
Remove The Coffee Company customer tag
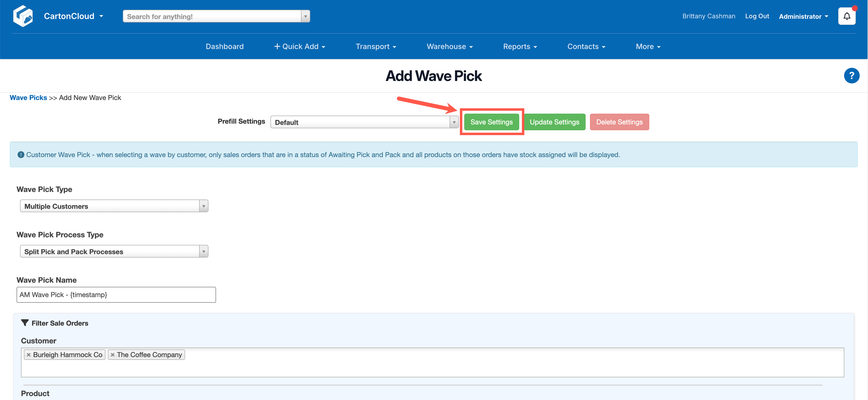pyautogui.click(x=113, y=355)
